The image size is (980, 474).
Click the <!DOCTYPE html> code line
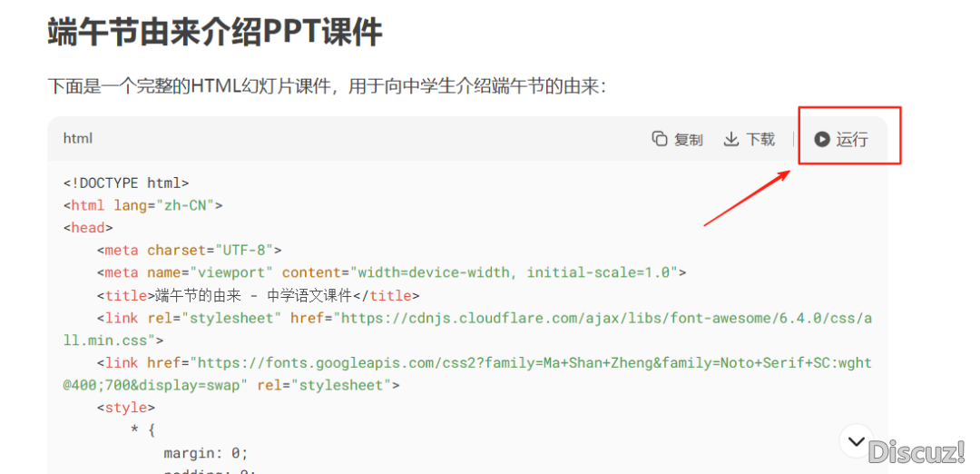126,183
